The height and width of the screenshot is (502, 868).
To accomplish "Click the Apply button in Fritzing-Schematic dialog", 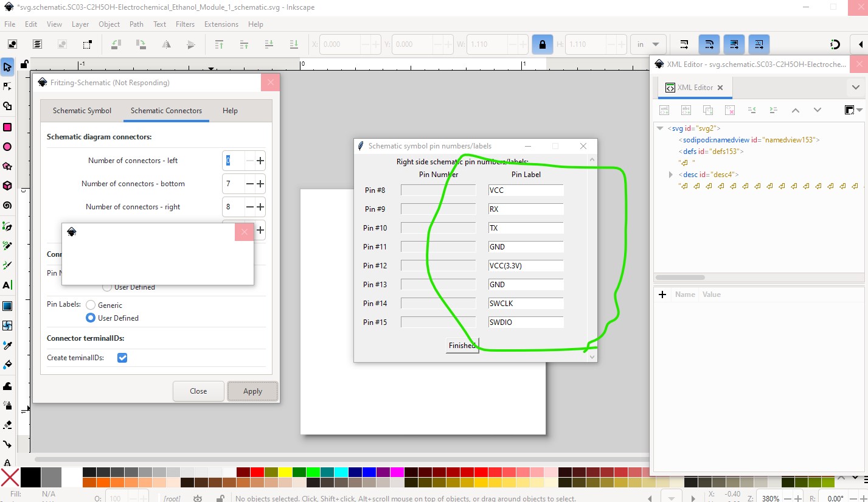I will coord(252,391).
